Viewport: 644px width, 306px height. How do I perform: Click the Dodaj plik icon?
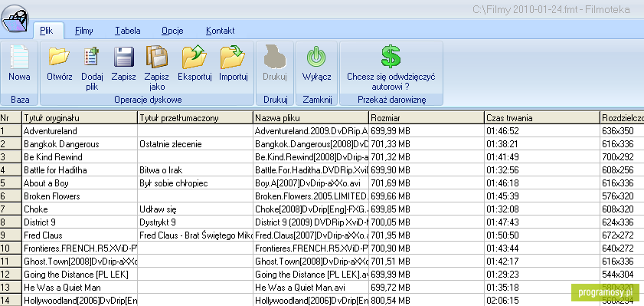click(x=92, y=57)
